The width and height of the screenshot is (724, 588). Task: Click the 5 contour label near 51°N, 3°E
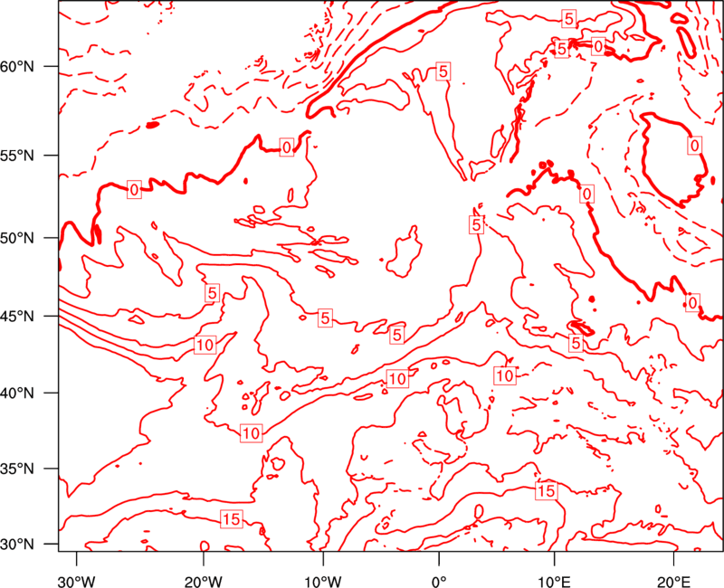tap(476, 225)
